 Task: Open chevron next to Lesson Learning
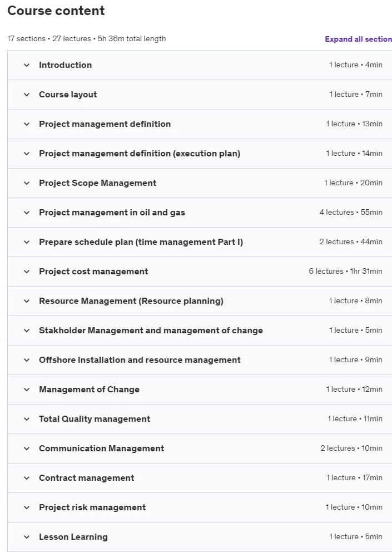[27, 537]
